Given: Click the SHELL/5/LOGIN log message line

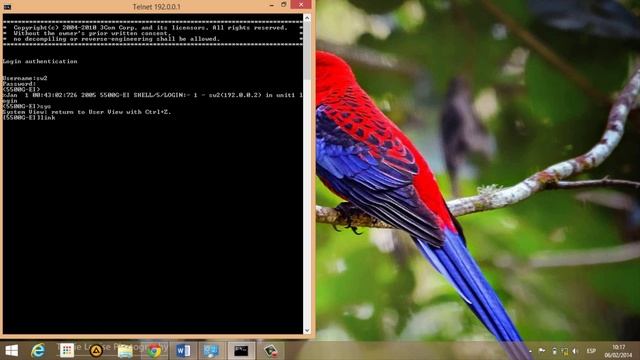Looking at the screenshot, I should [153, 98].
